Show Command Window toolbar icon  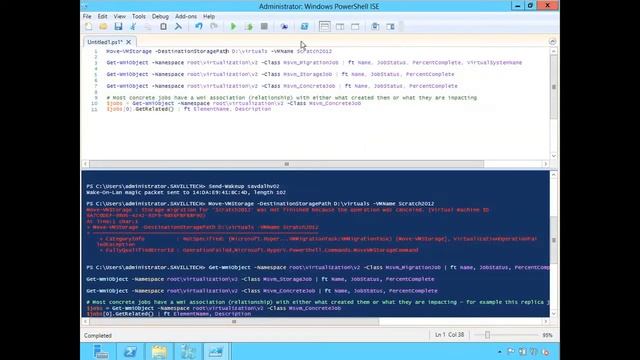click(x=375, y=27)
